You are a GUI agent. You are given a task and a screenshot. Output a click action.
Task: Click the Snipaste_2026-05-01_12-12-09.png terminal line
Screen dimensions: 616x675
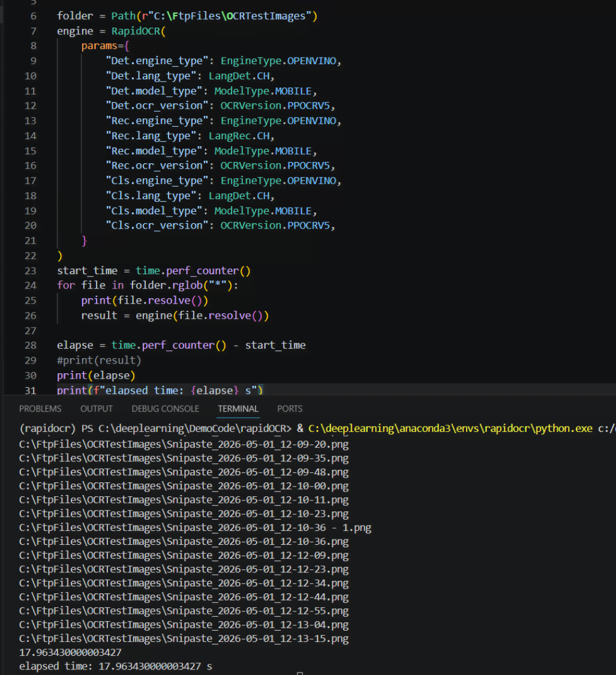pos(184,555)
